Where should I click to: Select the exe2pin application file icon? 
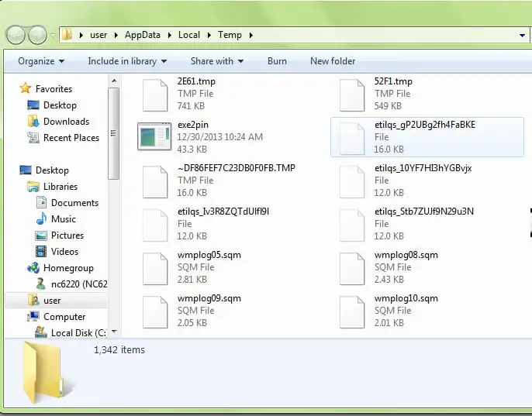tap(154, 137)
